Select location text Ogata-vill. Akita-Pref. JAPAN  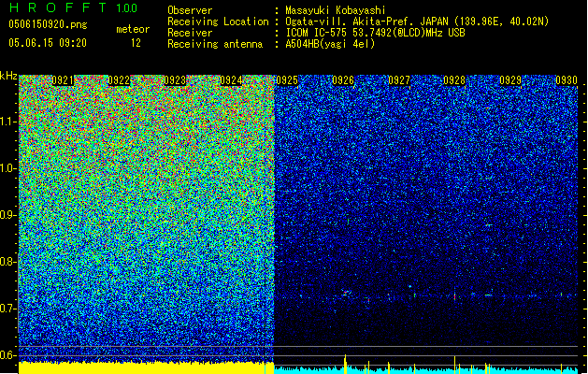[366, 22]
